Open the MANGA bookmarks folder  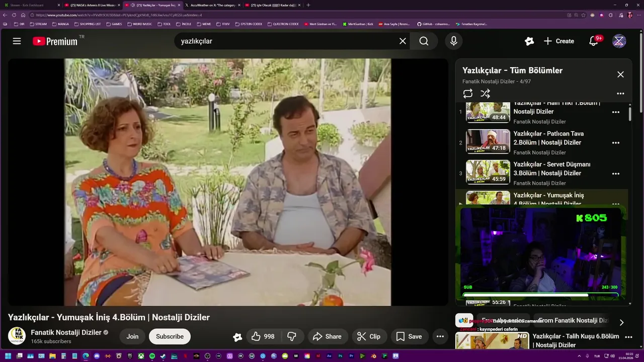(x=60, y=24)
